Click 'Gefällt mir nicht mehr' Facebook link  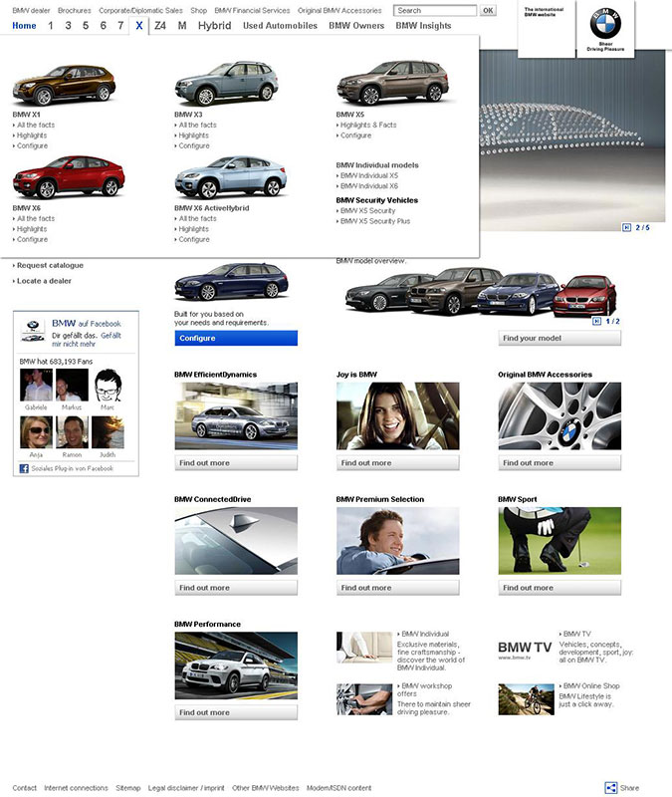(x=87, y=340)
